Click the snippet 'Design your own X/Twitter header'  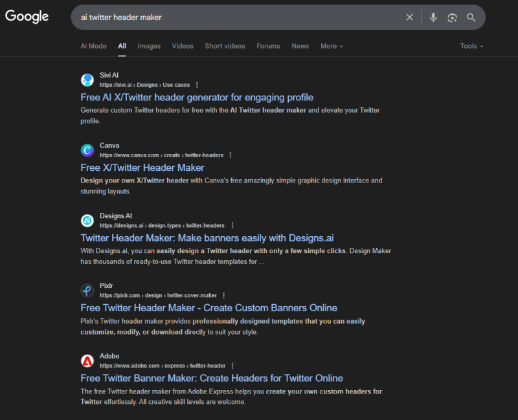pos(231,186)
